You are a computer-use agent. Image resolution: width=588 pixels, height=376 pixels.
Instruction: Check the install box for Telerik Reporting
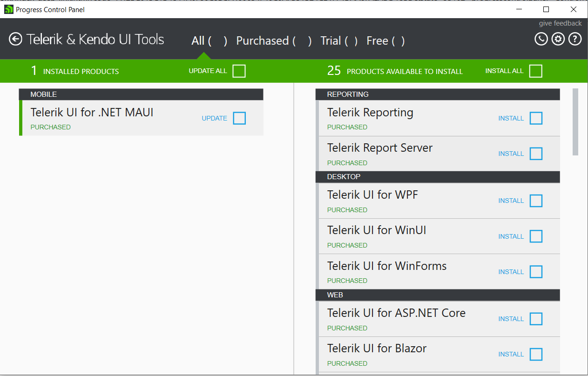click(536, 118)
